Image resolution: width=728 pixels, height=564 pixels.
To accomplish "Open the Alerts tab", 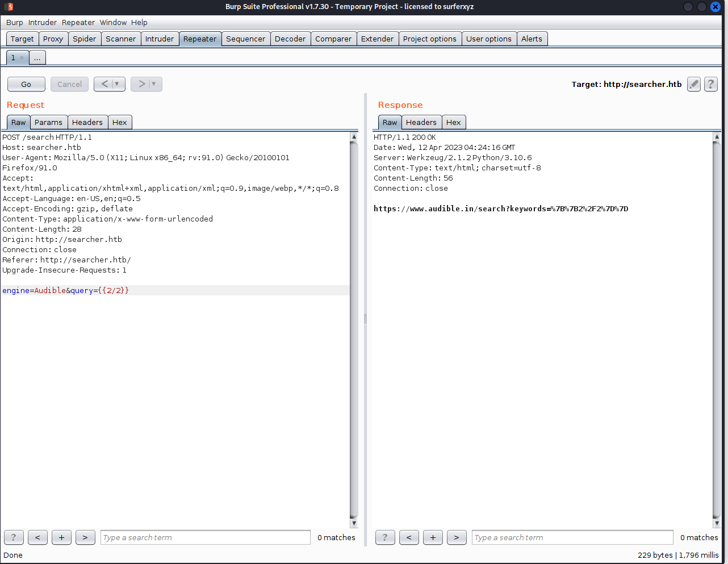I will click(x=532, y=39).
